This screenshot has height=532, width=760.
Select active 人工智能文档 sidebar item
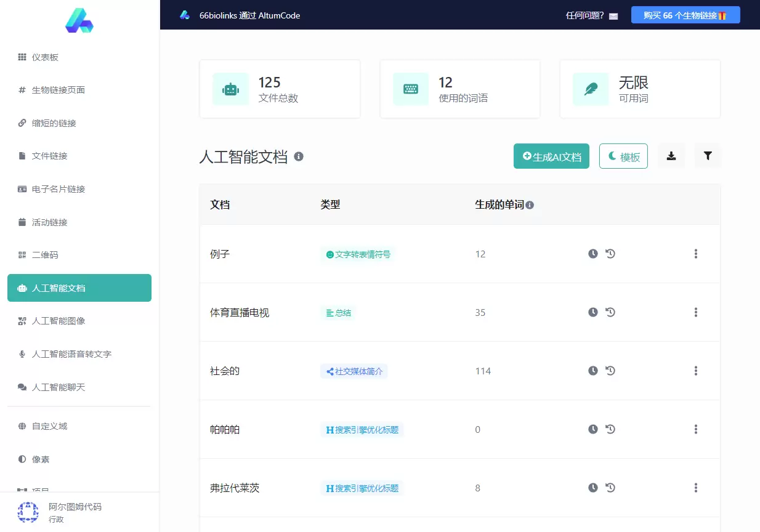[79, 288]
